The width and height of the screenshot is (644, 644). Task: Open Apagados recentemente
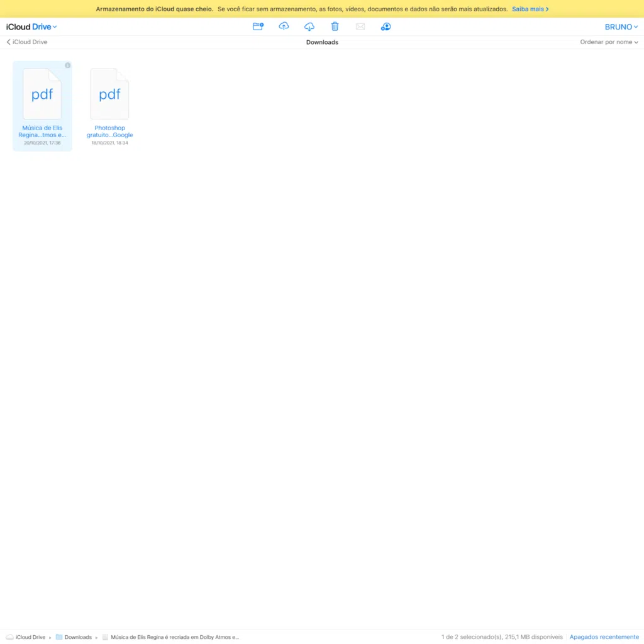tap(604, 636)
